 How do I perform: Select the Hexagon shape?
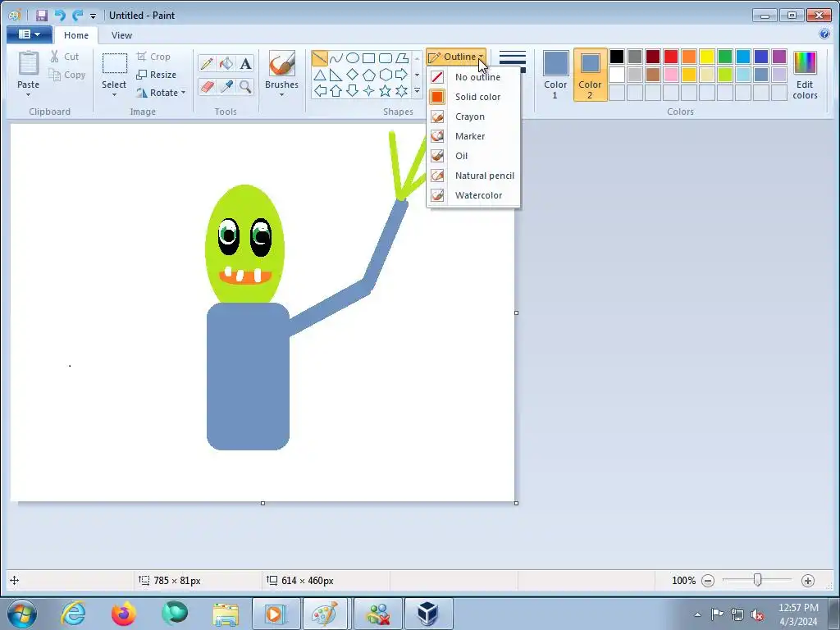[386, 75]
